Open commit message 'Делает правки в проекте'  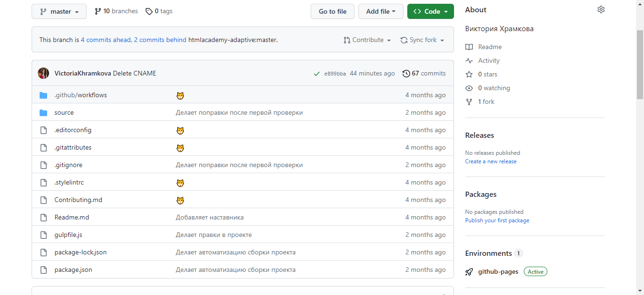[214, 235]
